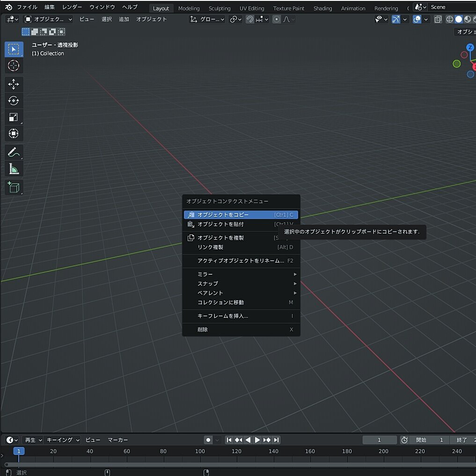Open the 再生 playback dropdown
The image size is (476, 476).
click(x=33, y=440)
